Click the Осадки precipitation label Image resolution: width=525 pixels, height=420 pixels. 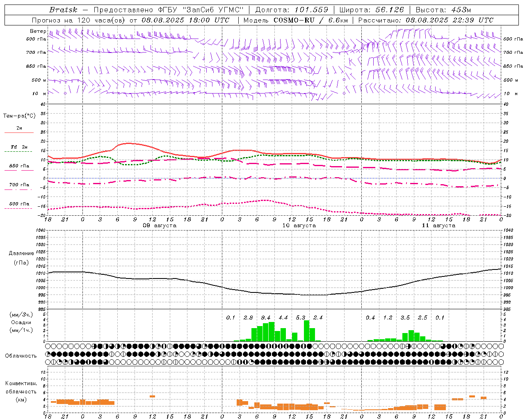click(x=21, y=322)
